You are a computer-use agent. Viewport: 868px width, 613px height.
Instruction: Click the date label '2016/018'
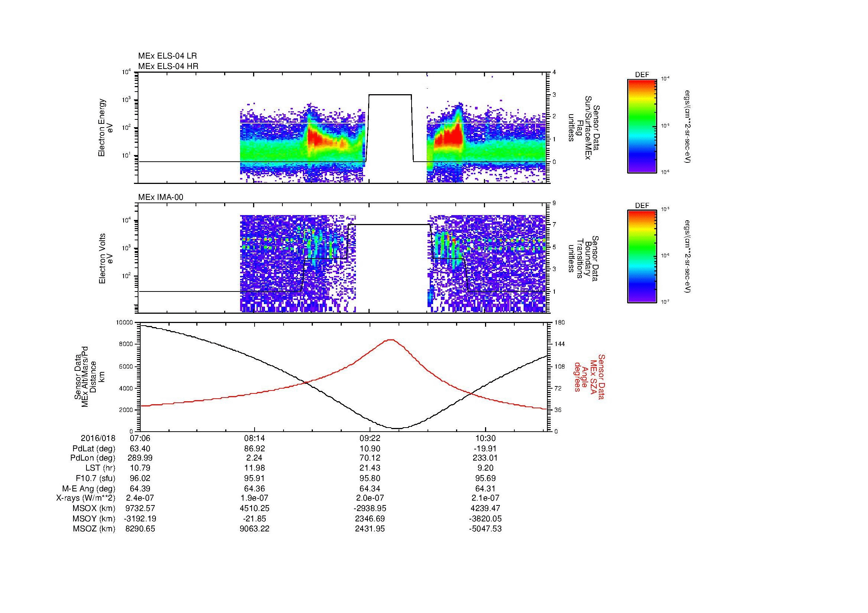[98, 438]
